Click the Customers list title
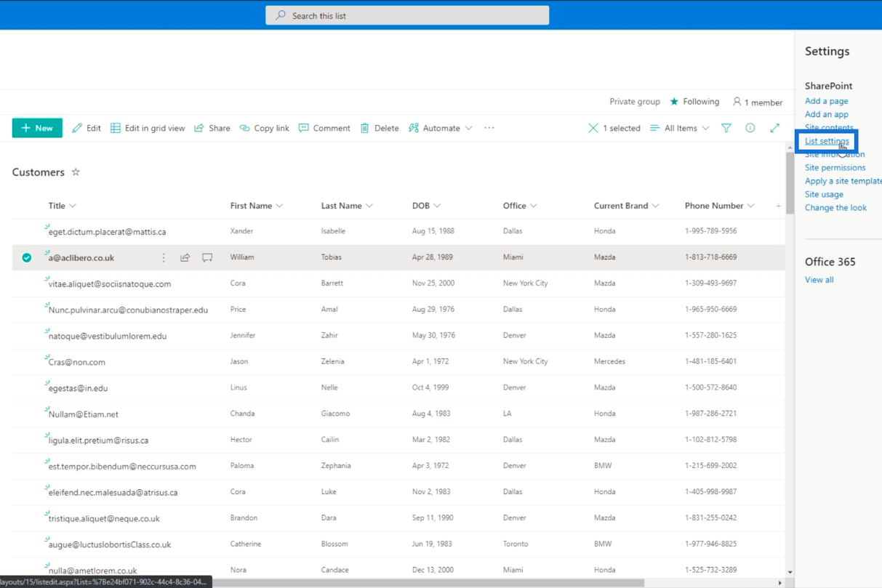 [x=39, y=172]
